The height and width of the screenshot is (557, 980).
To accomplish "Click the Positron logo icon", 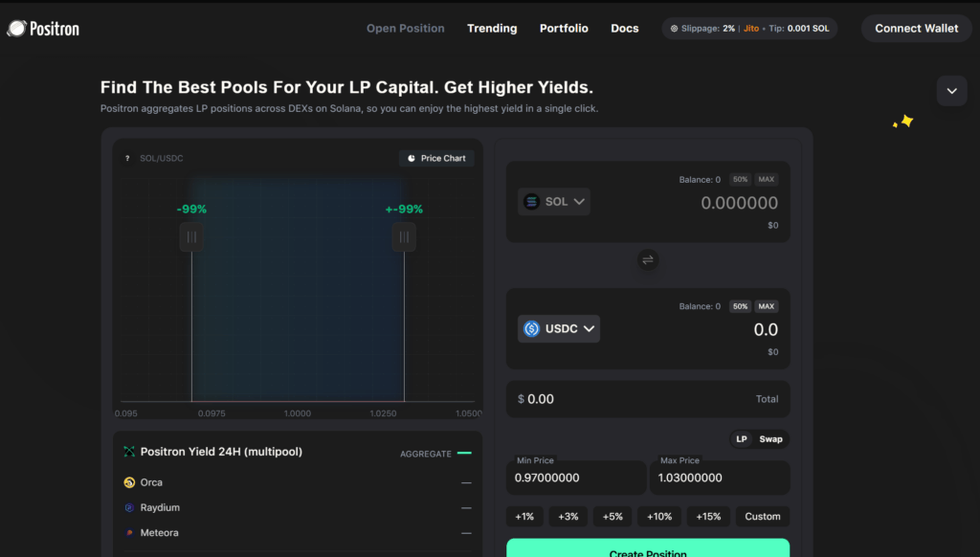I will coord(15,28).
